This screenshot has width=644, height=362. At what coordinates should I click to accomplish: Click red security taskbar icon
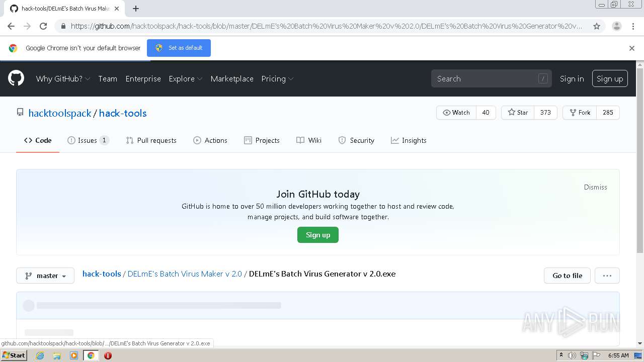click(x=108, y=355)
